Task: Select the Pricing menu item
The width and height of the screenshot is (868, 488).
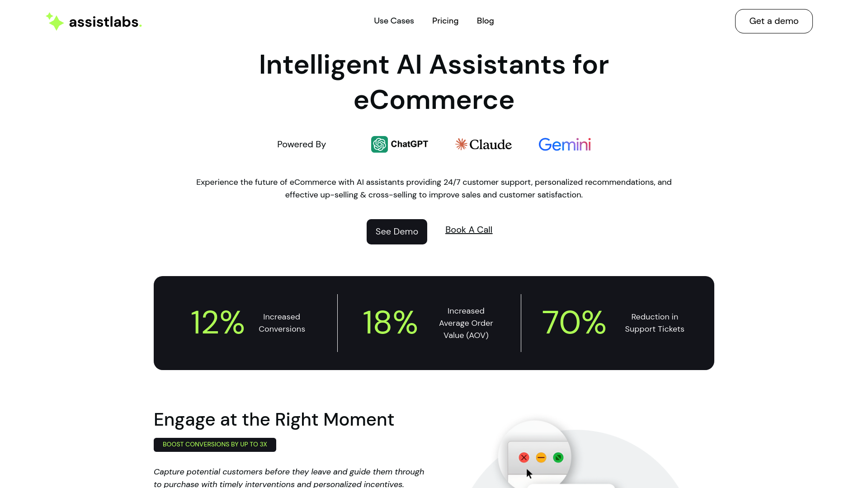Action: click(x=445, y=21)
